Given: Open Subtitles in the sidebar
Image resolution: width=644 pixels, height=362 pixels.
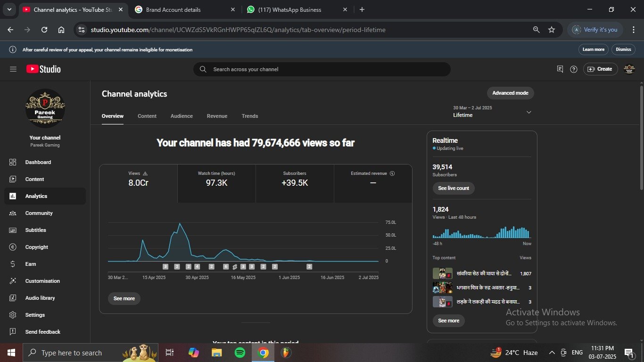Looking at the screenshot, I should coord(45,230).
